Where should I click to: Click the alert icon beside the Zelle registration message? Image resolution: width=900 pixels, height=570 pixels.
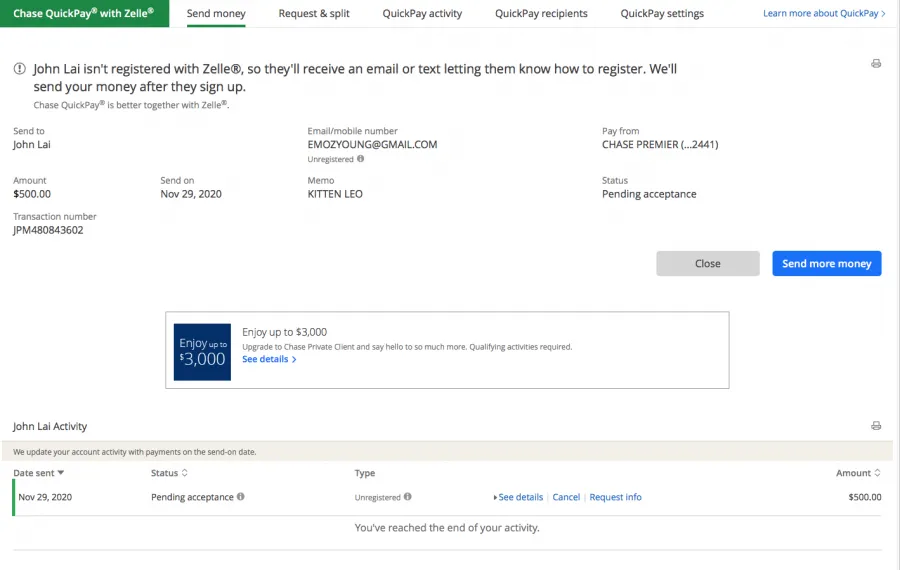(x=20, y=69)
